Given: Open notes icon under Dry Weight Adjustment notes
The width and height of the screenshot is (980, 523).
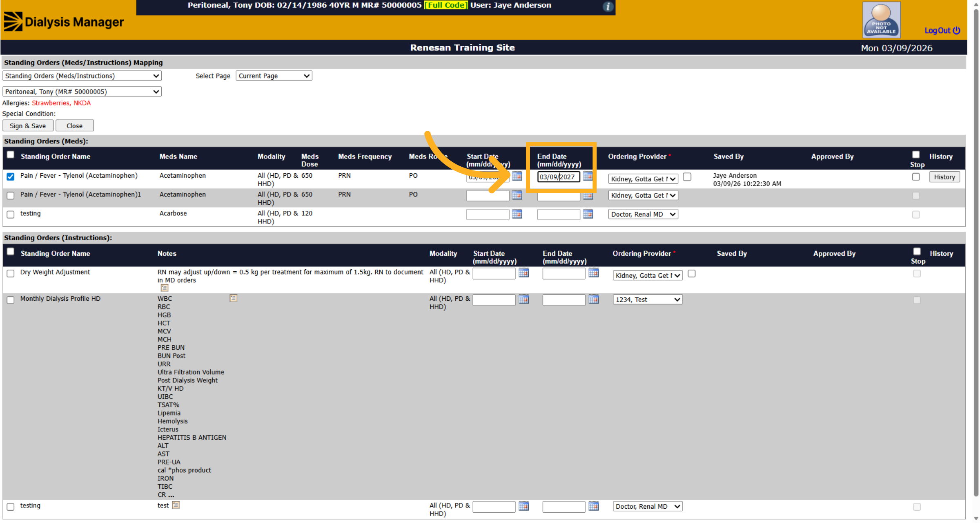Looking at the screenshot, I should coord(164,288).
